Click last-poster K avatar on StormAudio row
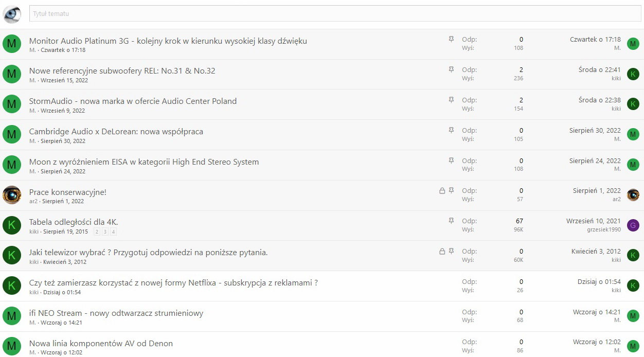The height and width of the screenshot is (357, 644). click(633, 104)
